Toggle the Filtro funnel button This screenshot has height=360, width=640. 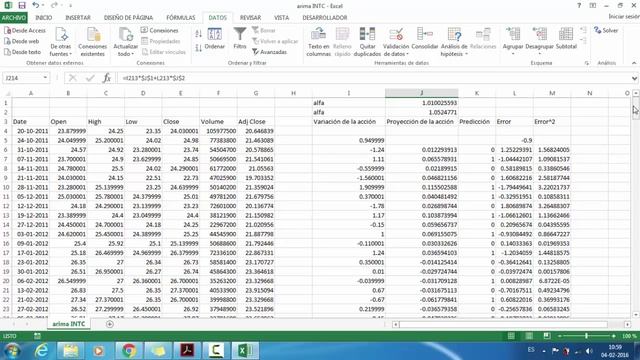point(240,39)
